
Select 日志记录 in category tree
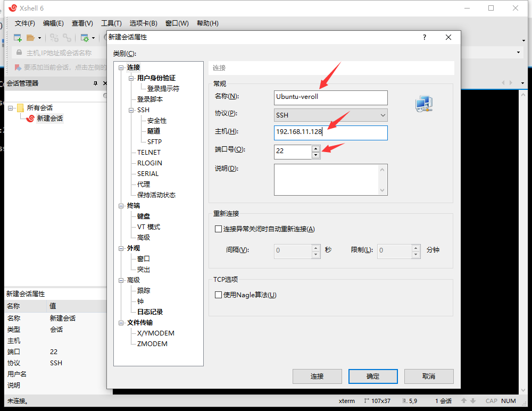click(x=150, y=312)
